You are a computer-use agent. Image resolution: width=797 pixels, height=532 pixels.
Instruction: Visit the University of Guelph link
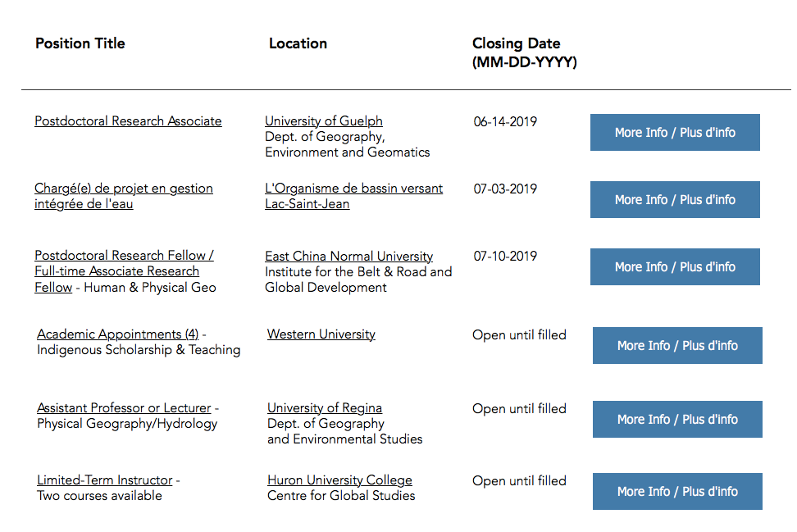point(324,121)
